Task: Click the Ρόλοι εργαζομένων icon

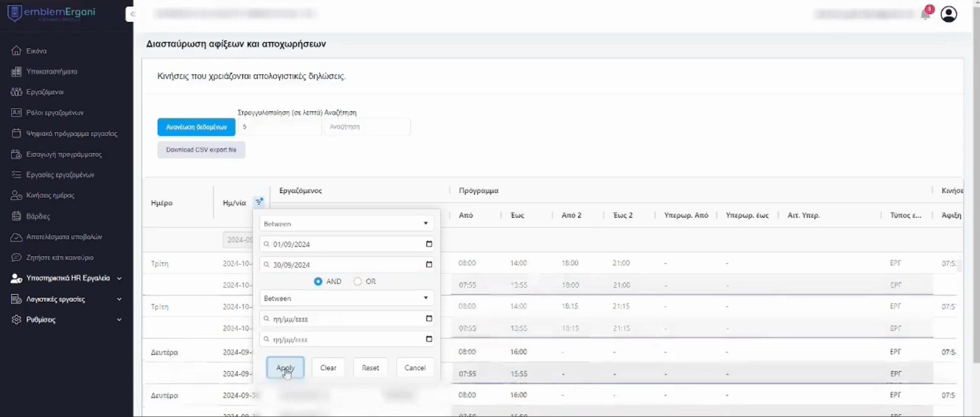Action: point(16,113)
